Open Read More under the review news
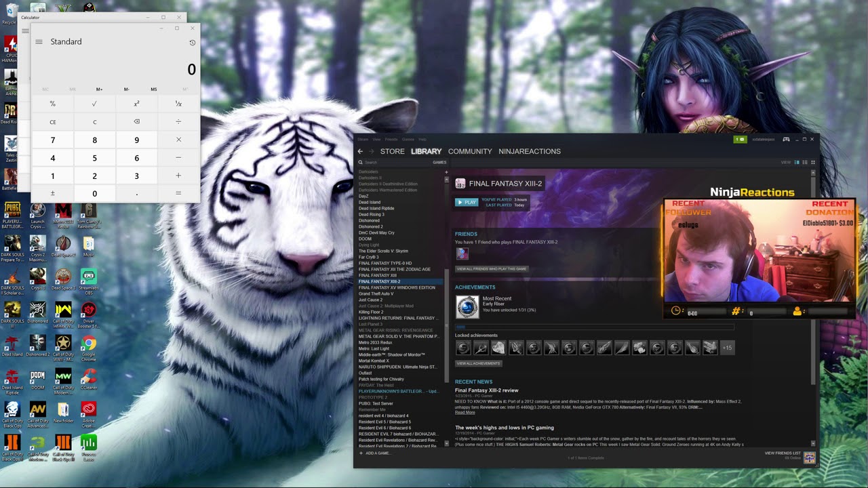The height and width of the screenshot is (488, 868). [x=465, y=412]
